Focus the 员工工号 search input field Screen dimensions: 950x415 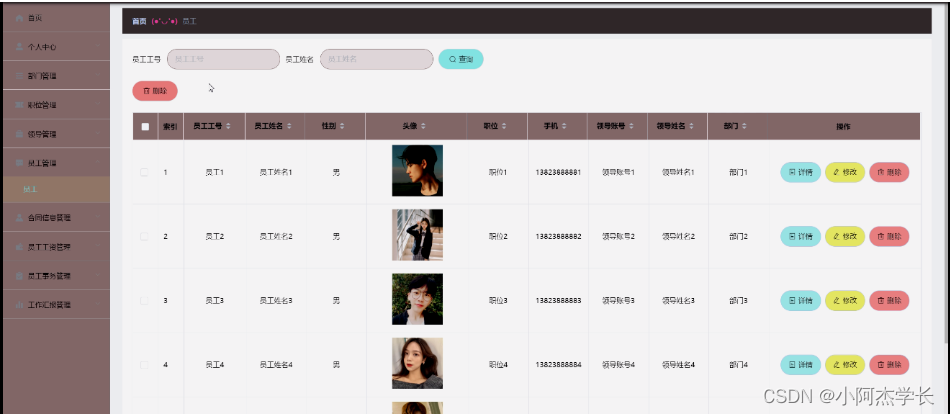(x=224, y=59)
